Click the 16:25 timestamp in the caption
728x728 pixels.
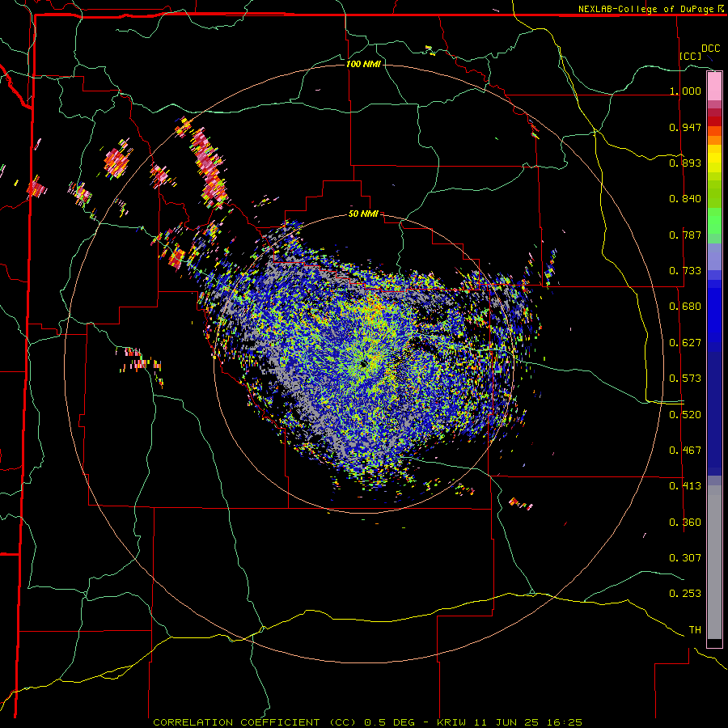[x=564, y=722]
